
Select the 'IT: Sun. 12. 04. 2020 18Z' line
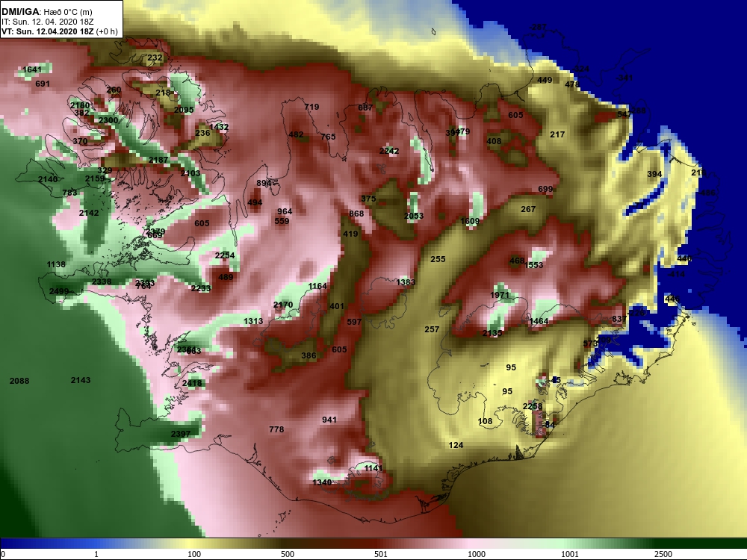pyautogui.click(x=47, y=22)
